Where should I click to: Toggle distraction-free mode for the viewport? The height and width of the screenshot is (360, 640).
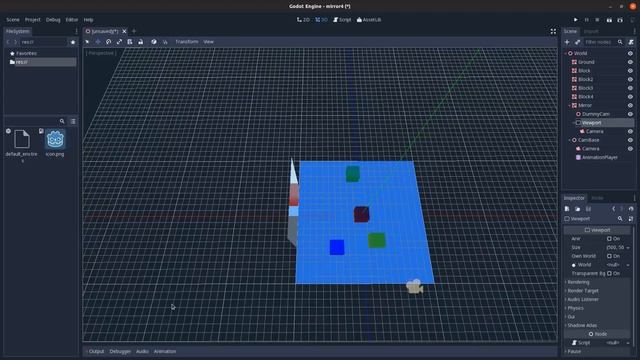click(553, 31)
